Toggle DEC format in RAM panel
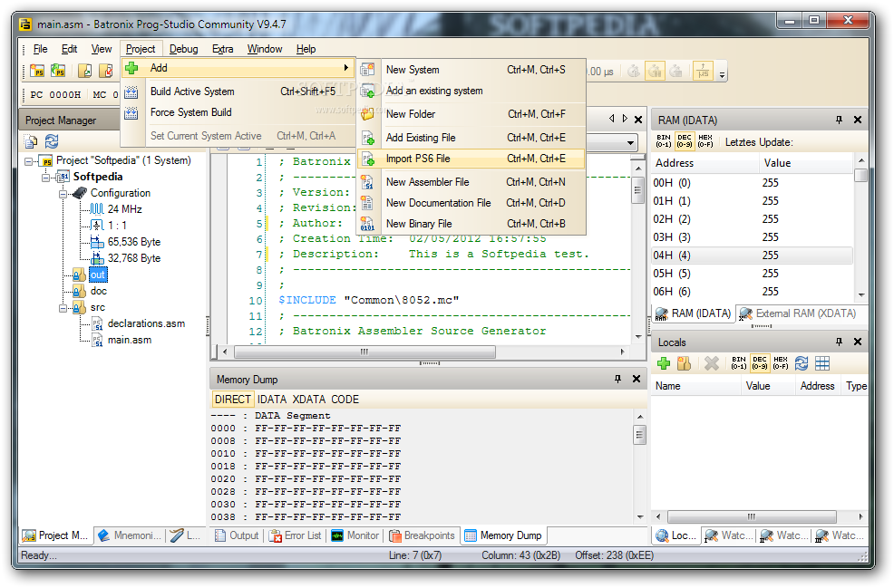The image size is (894, 588). [685, 140]
